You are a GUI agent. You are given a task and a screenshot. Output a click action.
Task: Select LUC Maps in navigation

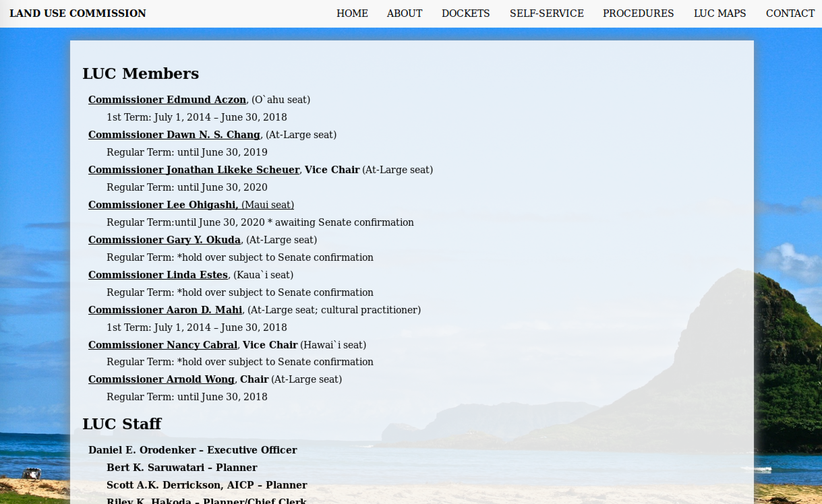click(x=720, y=13)
